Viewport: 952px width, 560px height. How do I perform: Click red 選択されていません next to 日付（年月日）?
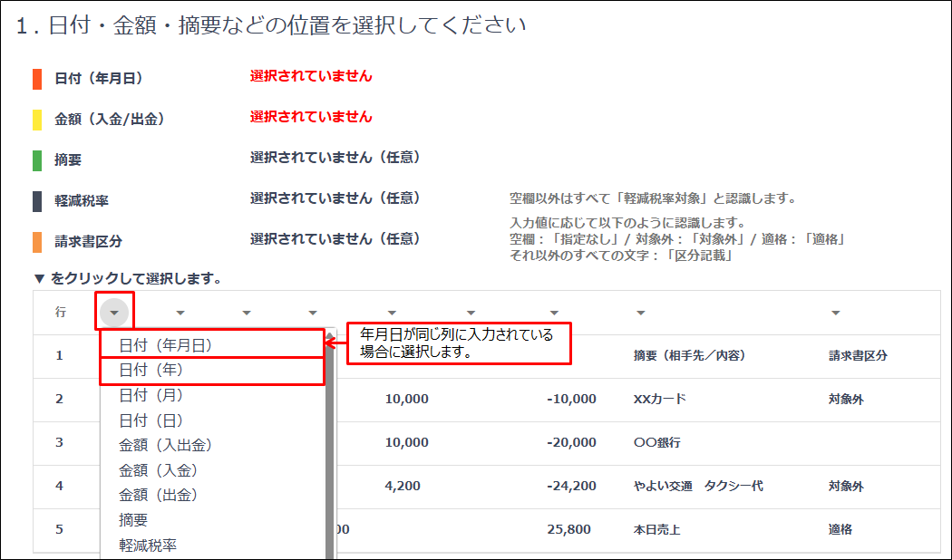[x=311, y=76]
